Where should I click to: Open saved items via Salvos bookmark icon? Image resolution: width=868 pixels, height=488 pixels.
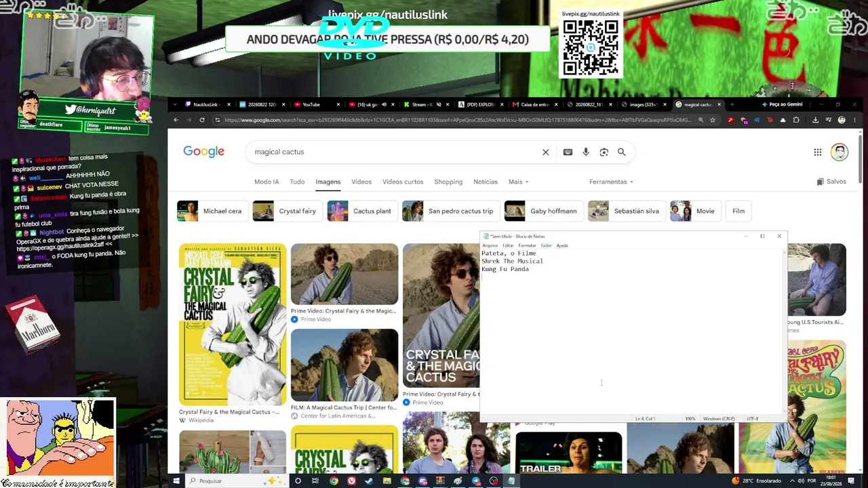pos(831,182)
